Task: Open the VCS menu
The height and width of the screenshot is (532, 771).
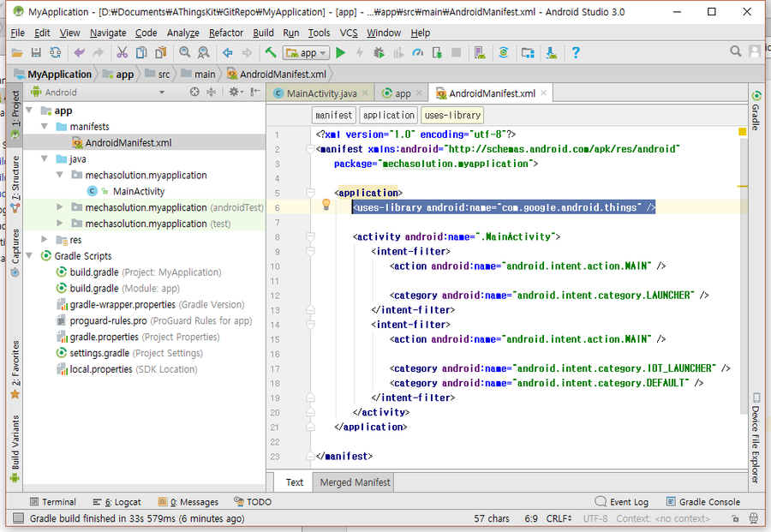Action: (349, 33)
